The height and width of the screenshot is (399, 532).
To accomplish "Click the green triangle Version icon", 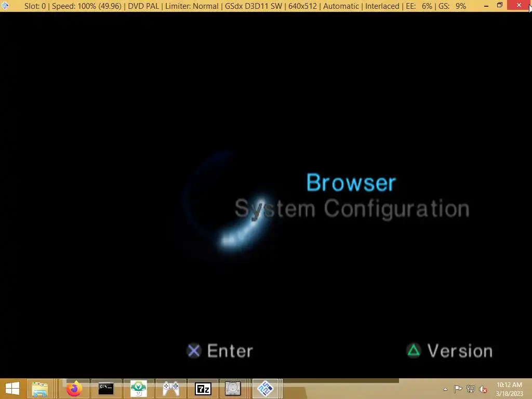I will [x=414, y=350].
